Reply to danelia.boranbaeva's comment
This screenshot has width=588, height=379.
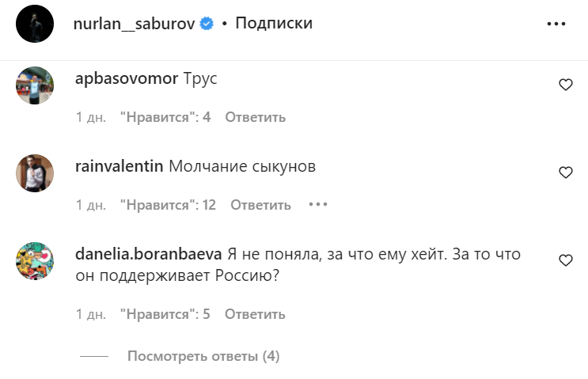(x=255, y=314)
